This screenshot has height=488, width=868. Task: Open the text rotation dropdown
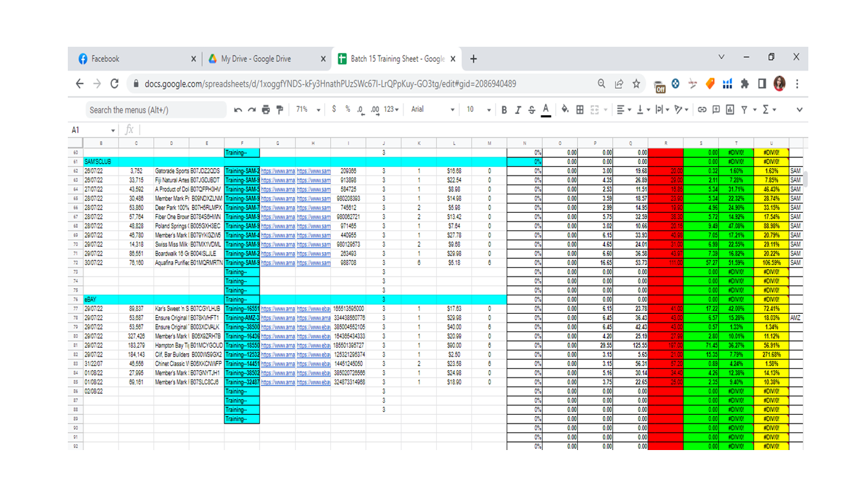[x=681, y=110]
